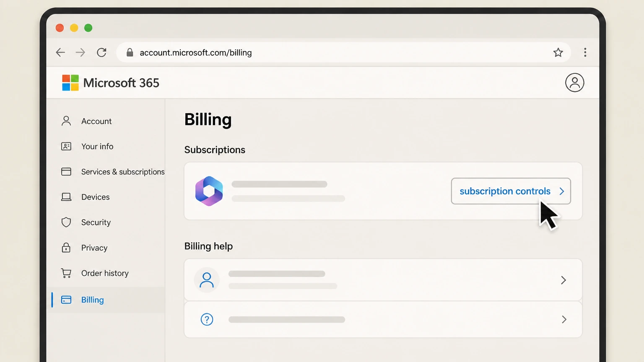The image size is (644, 362).
Task: Click the question mark help icon
Action: coord(207,319)
